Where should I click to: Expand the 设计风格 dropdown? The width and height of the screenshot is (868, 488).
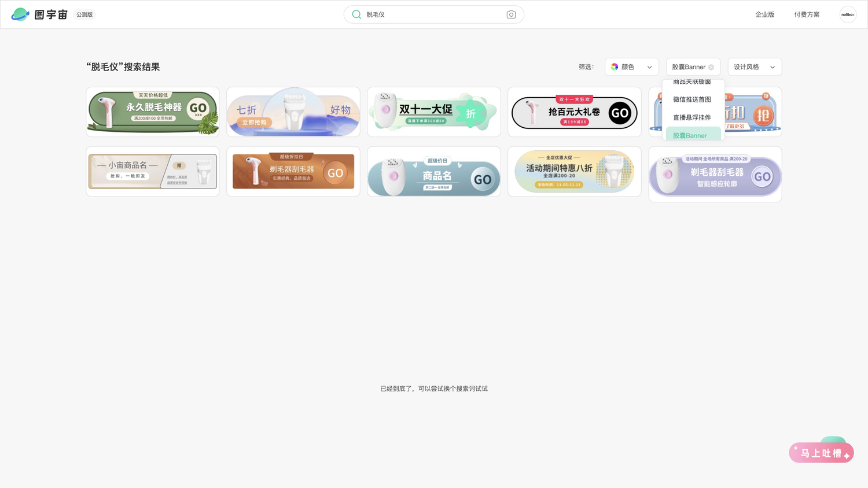(x=755, y=67)
